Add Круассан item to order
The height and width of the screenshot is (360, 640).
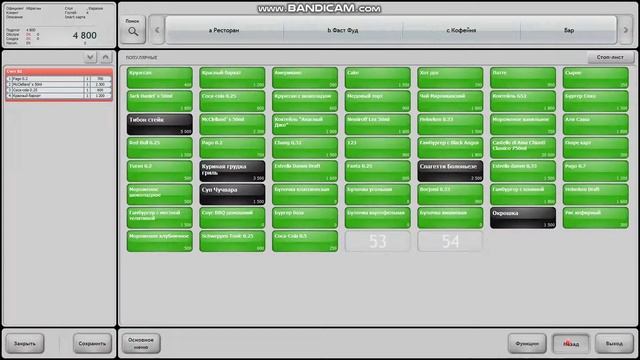point(160,78)
